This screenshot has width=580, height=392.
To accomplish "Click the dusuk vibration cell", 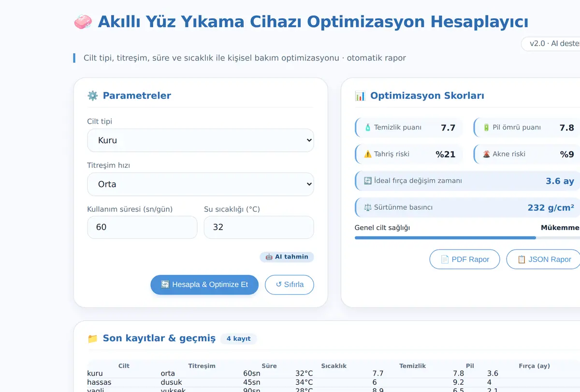I will pyautogui.click(x=171, y=382).
